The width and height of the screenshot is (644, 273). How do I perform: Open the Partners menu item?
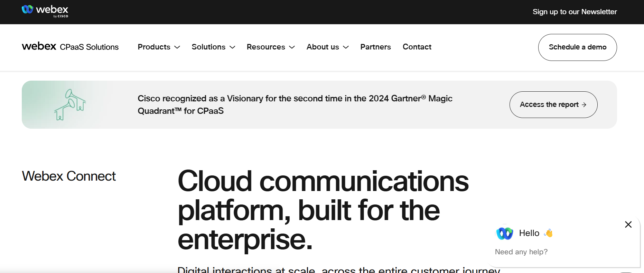pos(375,47)
